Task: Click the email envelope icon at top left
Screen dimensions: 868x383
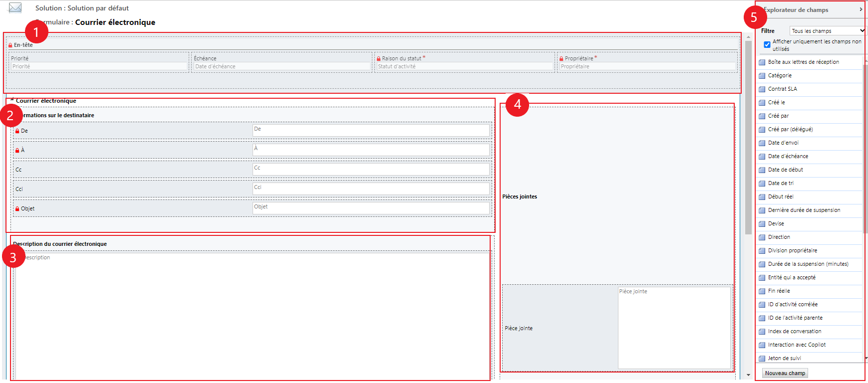Action: coord(15,7)
